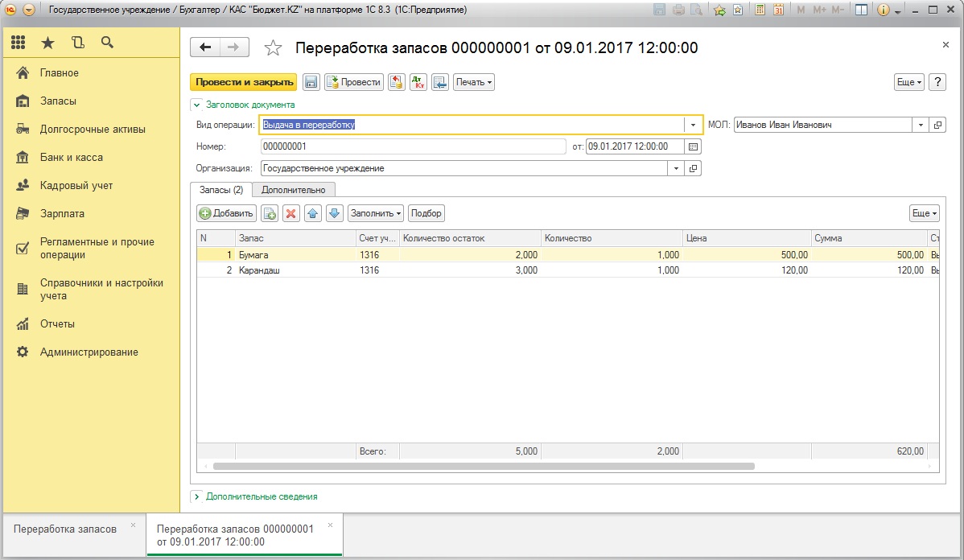Open Регламентные и прочие операции section
This screenshot has height=560, width=964.
(93, 249)
